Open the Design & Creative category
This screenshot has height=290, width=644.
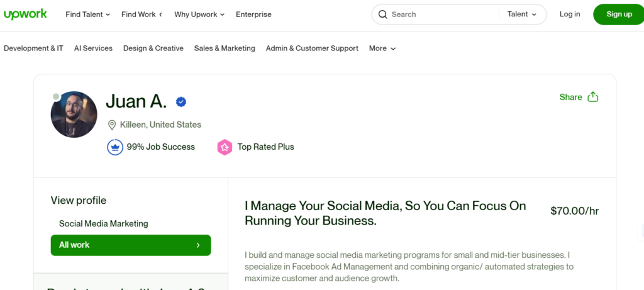click(x=153, y=48)
